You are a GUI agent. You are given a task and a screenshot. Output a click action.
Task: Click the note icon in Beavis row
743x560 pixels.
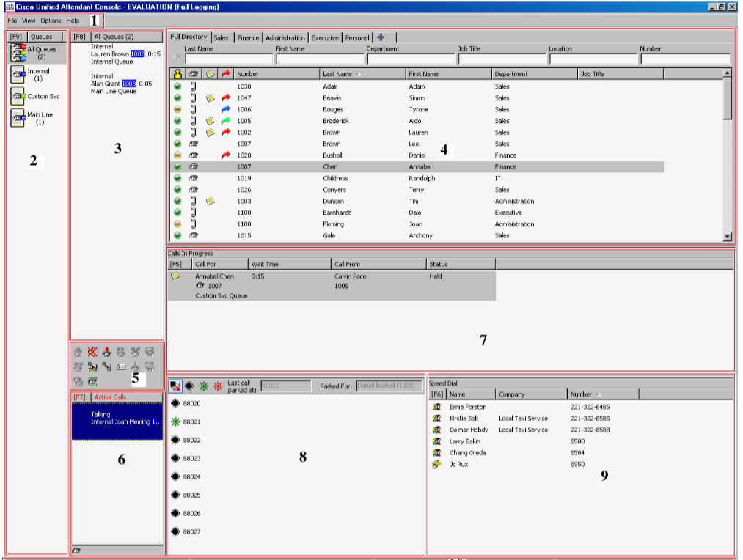[211, 98]
